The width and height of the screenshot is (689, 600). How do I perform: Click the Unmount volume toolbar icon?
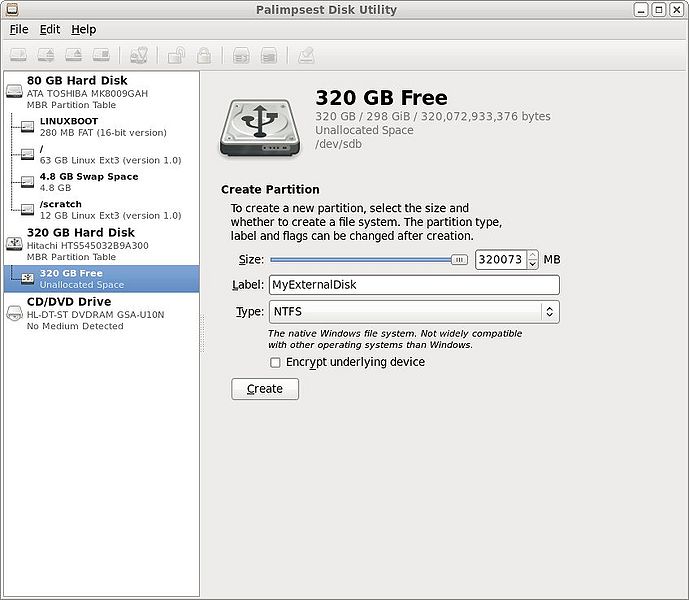[46, 55]
